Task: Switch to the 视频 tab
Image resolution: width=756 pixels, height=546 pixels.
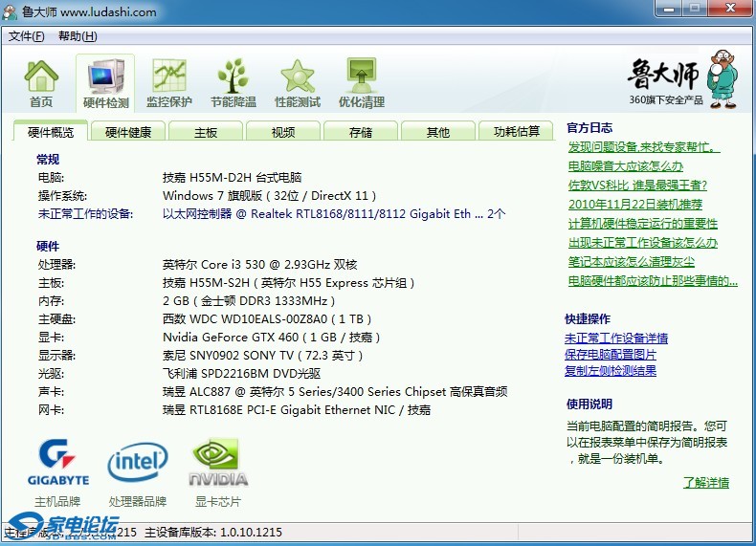Action: point(283,132)
